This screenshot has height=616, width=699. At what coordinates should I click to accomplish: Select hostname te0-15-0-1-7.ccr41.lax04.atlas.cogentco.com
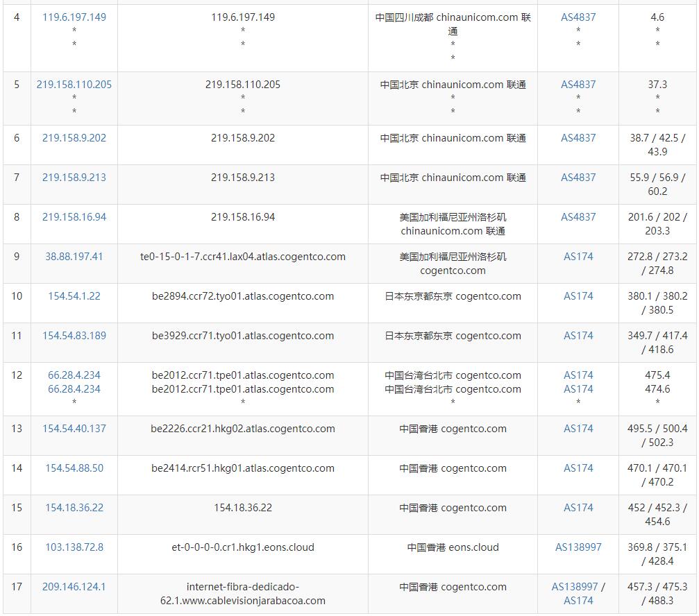click(x=243, y=257)
